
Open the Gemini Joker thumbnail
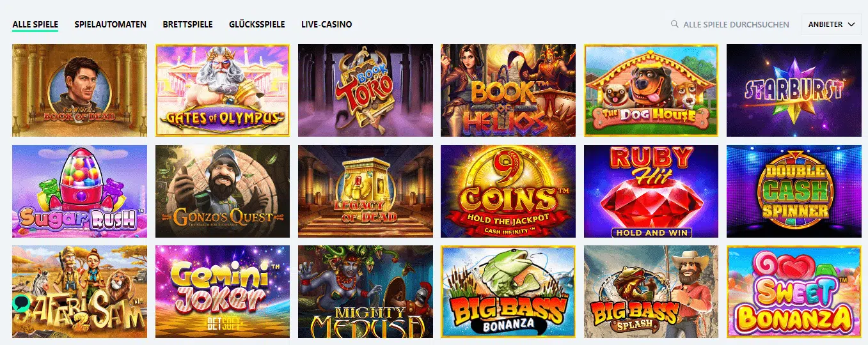coord(223,292)
